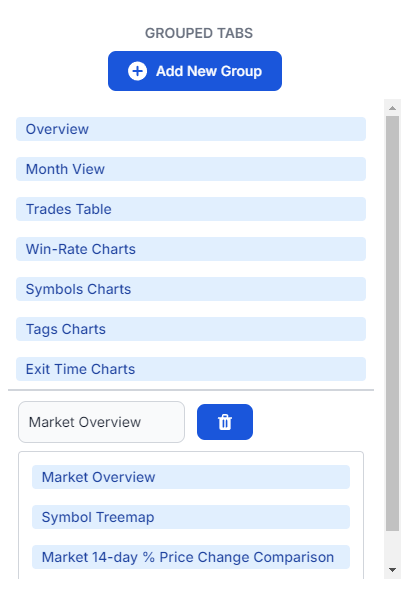Select the Symbol Treemap item
Viewport: 418px width, 596px height.
(x=191, y=517)
